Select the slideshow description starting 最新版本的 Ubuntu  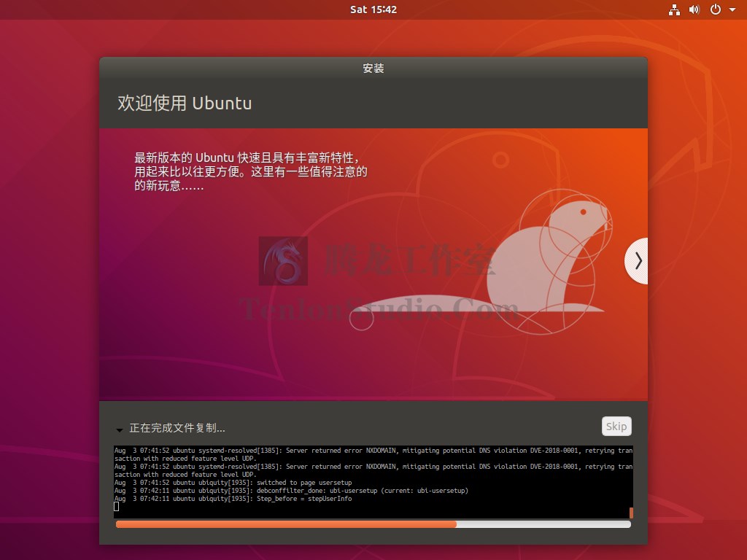pos(251,171)
